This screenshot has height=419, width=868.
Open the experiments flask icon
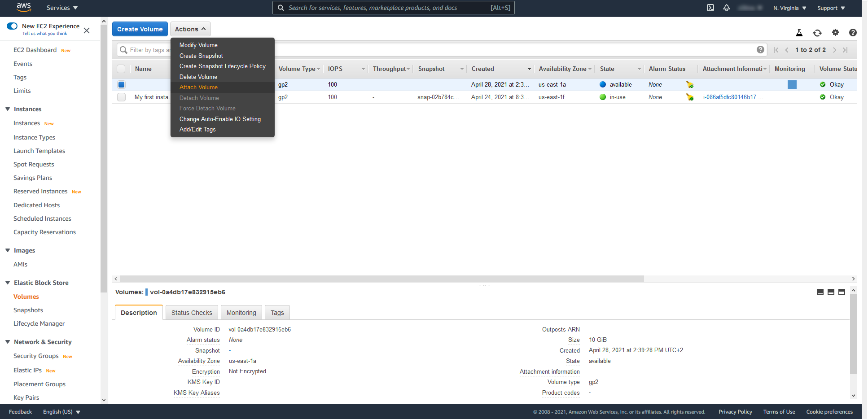pyautogui.click(x=799, y=33)
